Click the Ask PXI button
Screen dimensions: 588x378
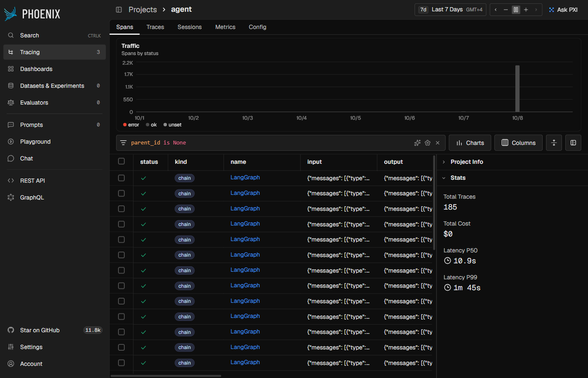pos(563,10)
